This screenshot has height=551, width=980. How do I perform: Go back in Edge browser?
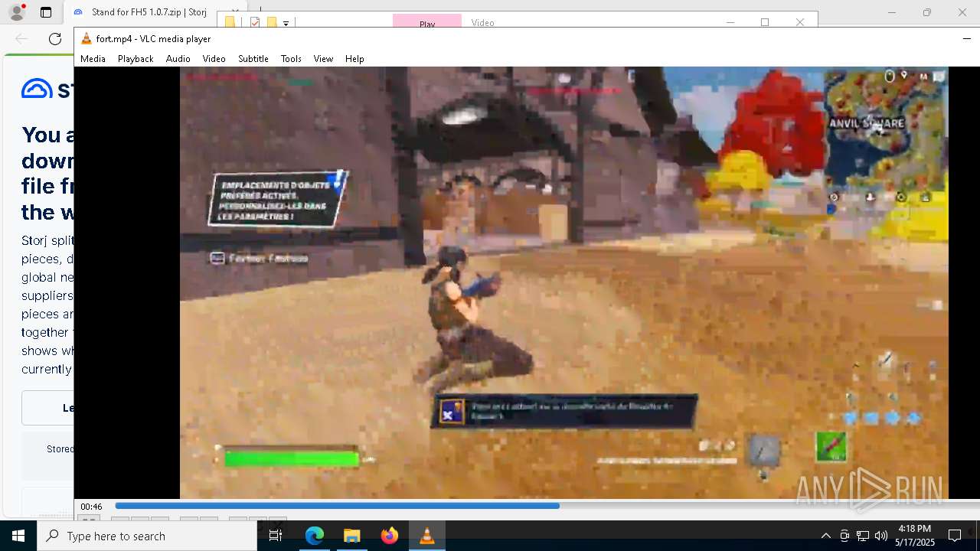coord(21,39)
